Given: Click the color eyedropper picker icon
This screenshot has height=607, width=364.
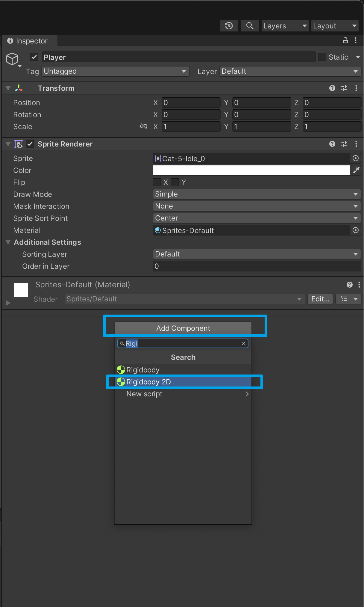Looking at the screenshot, I should coord(356,170).
